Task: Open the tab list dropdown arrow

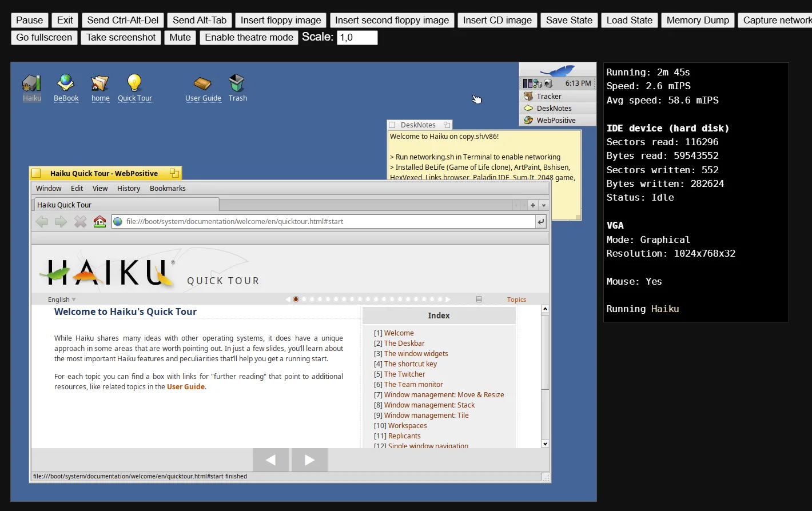Action: pos(544,205)
